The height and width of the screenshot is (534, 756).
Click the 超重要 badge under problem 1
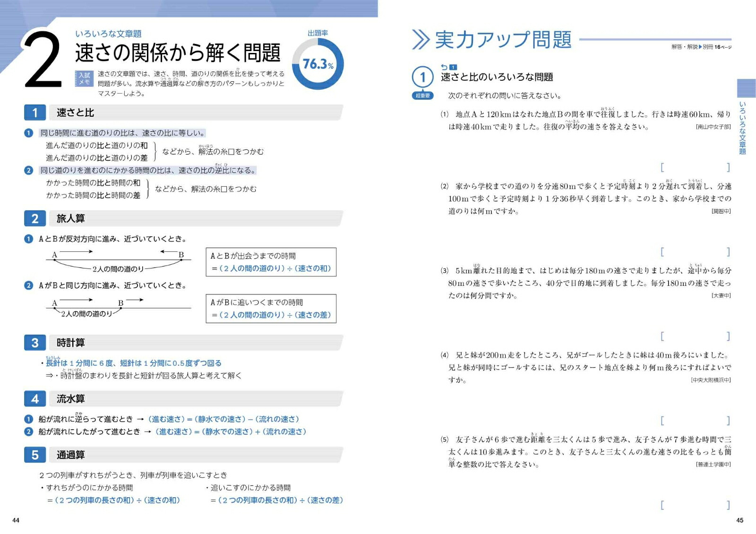coord(422,95)
